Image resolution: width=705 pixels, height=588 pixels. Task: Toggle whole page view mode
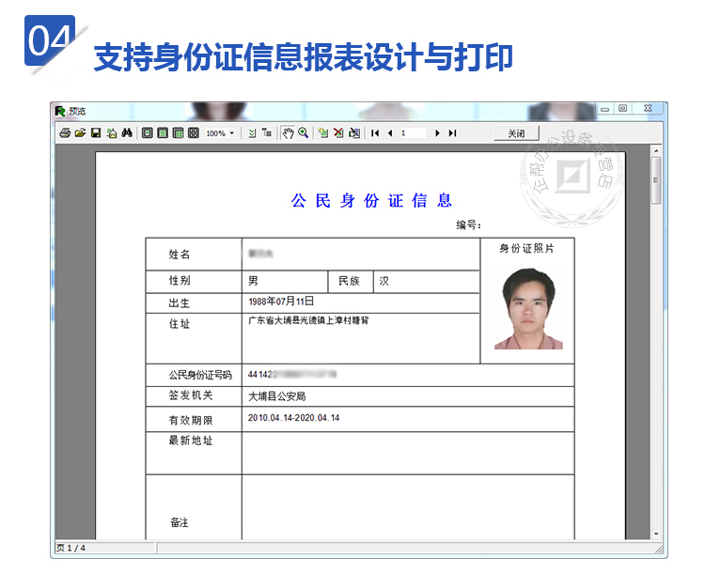click(148, 133)
